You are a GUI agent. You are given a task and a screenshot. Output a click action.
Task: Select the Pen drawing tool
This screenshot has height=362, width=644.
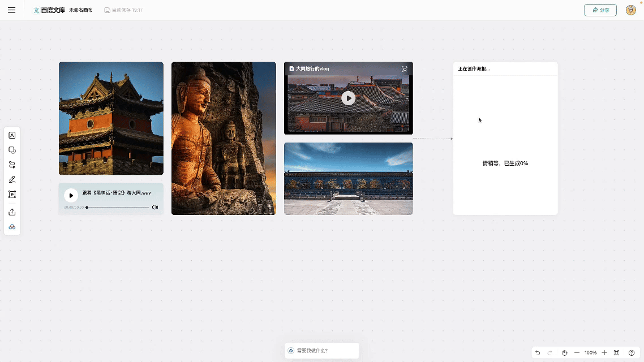12,179
